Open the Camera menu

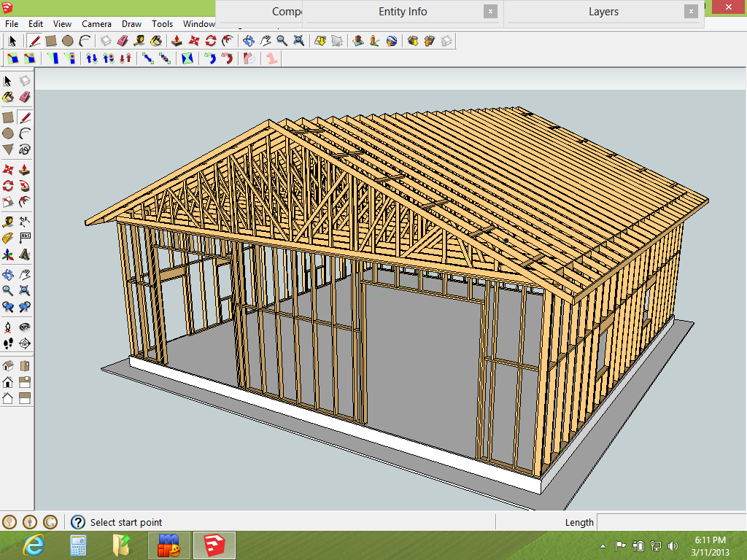[97, 23]
